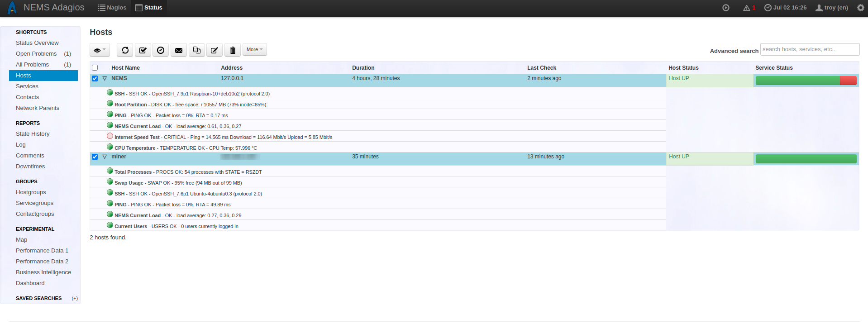Screen dimensions: 868x324
Task: Open Downtimes report
Action: tap(30, 167)
